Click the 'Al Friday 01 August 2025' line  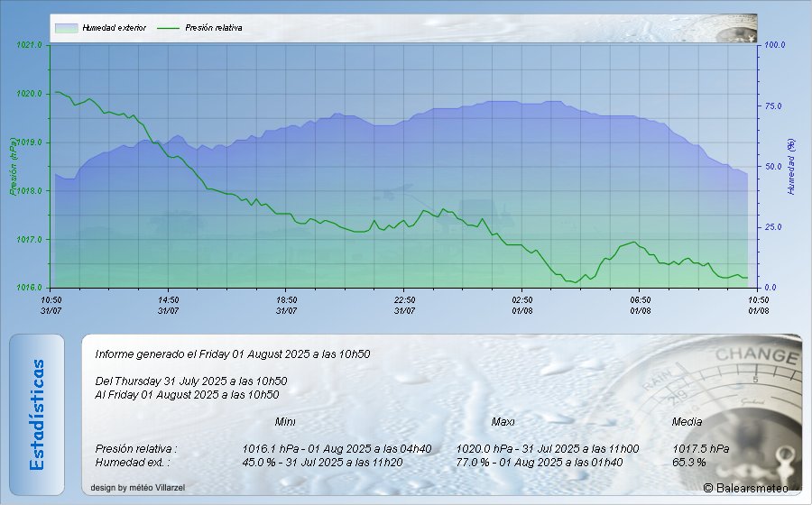point(187,395)
